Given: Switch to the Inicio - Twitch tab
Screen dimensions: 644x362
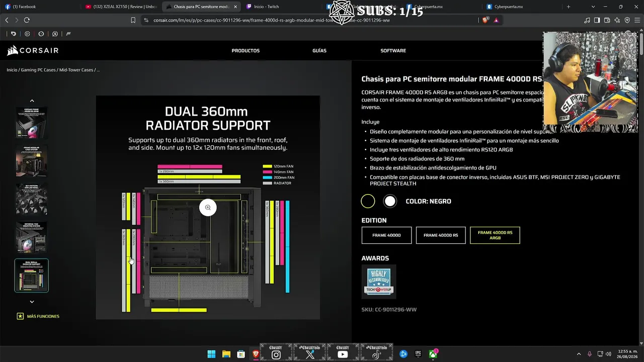Looking at the screenshot, I should [x=282, y=7].
